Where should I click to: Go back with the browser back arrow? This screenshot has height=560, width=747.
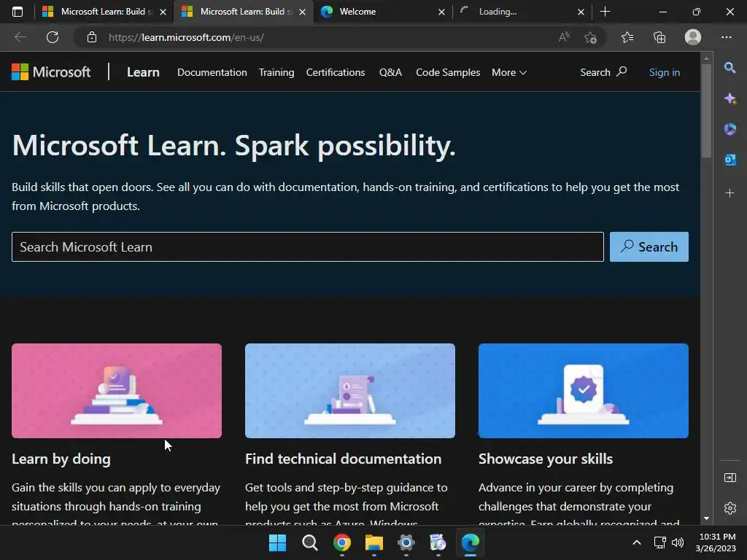point(20,37)
